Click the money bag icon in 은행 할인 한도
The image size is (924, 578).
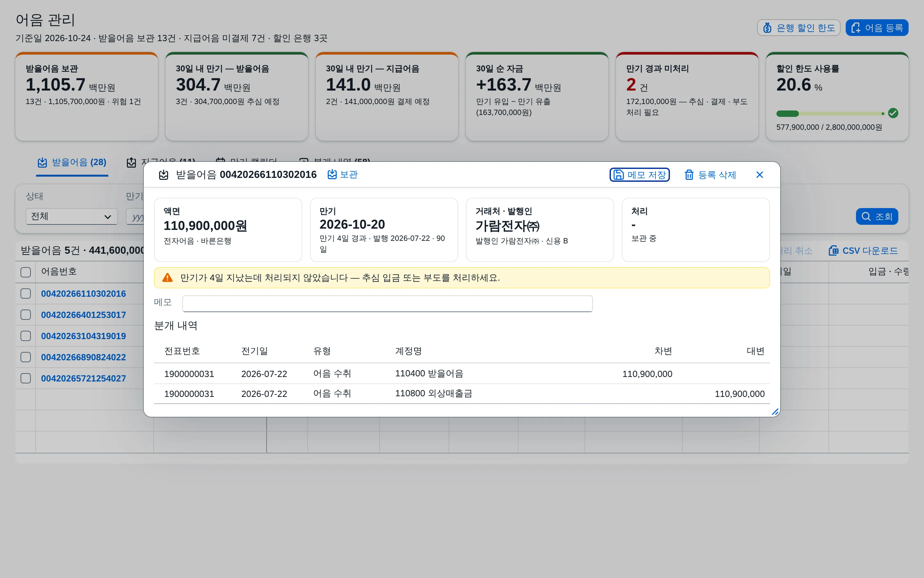pyautogui.click(x=767, y=28)
